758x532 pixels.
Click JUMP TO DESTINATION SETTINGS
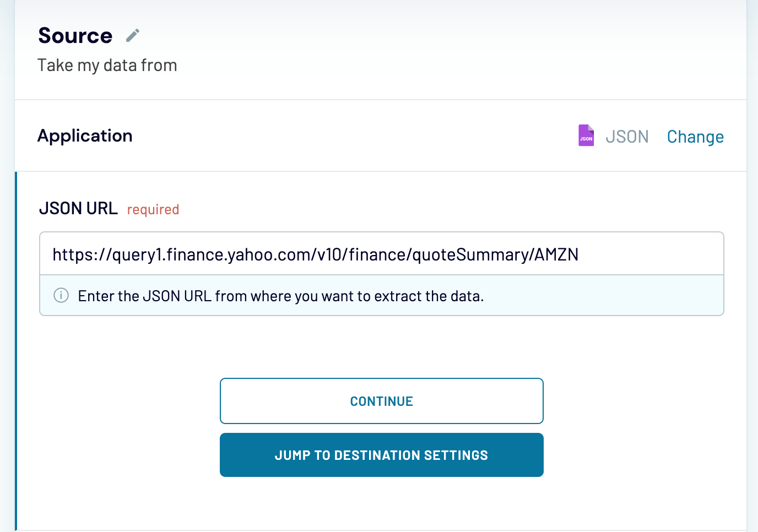click(381, 455)
